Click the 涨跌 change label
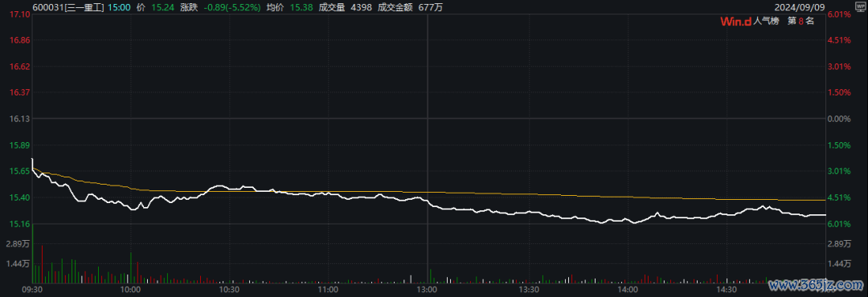 [188, 7]
